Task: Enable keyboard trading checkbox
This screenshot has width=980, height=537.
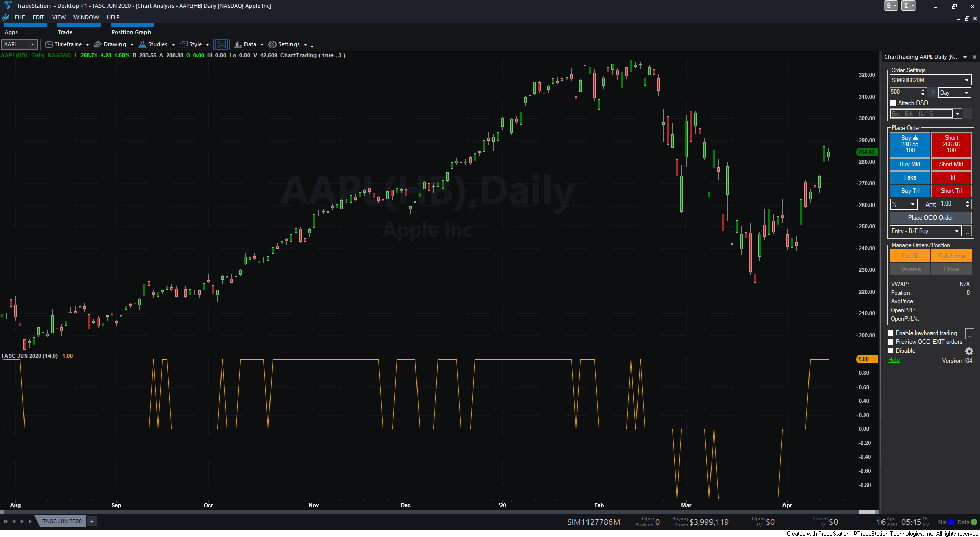Action: 891,334
